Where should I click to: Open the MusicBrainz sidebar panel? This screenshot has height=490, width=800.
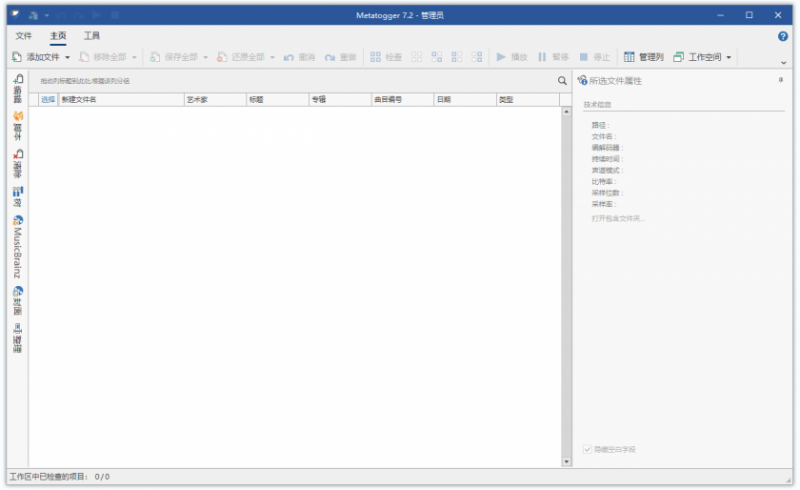pos(18,247)
